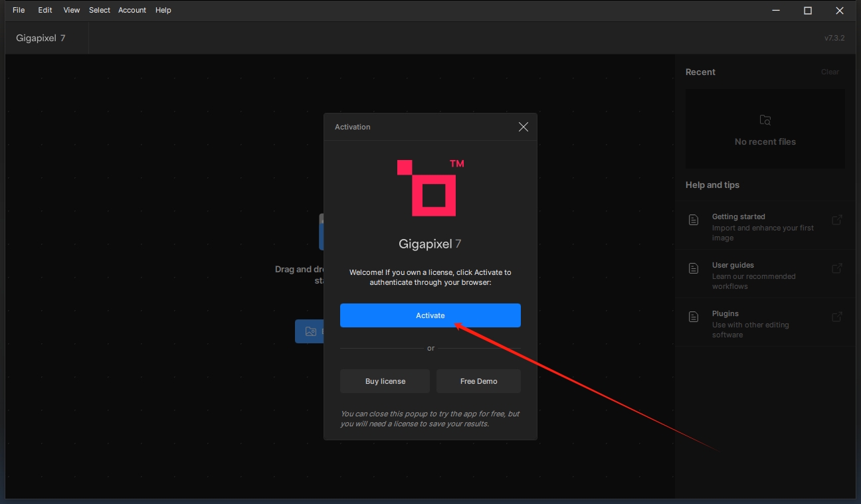Open the User guides help item
Screen dimensions: 861x504
[765, 274]
